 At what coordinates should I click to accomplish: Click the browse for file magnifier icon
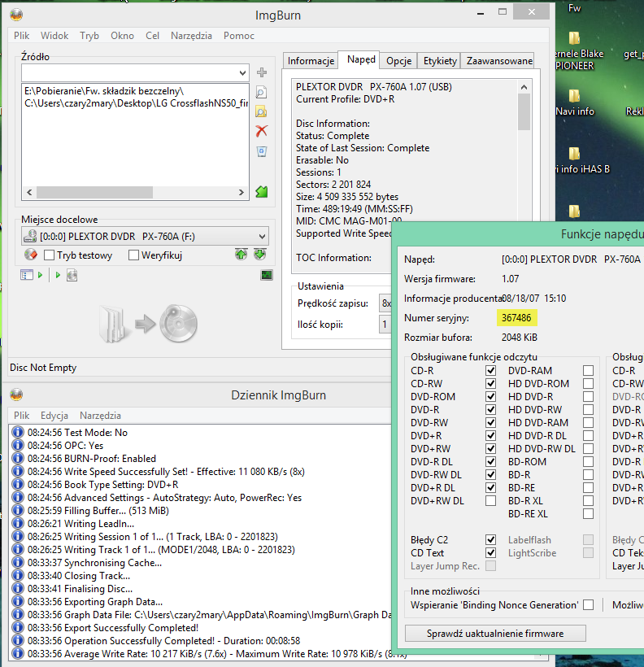click(x=261, y=92)
